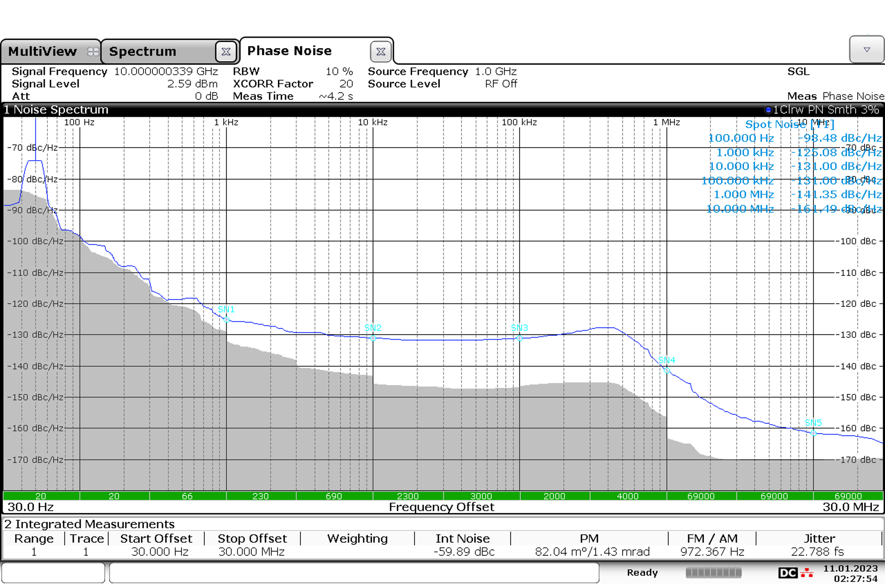Click the MultiView grid icon

[x=93, y=51]
